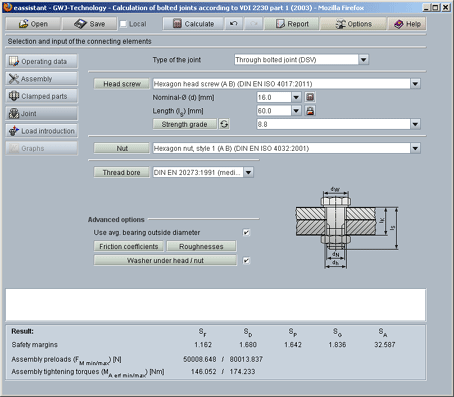Minimize the Firefox window
Image resolution: width=454 pixels, height=397 pixels.
pyautogui.click(x=426, y=7)
